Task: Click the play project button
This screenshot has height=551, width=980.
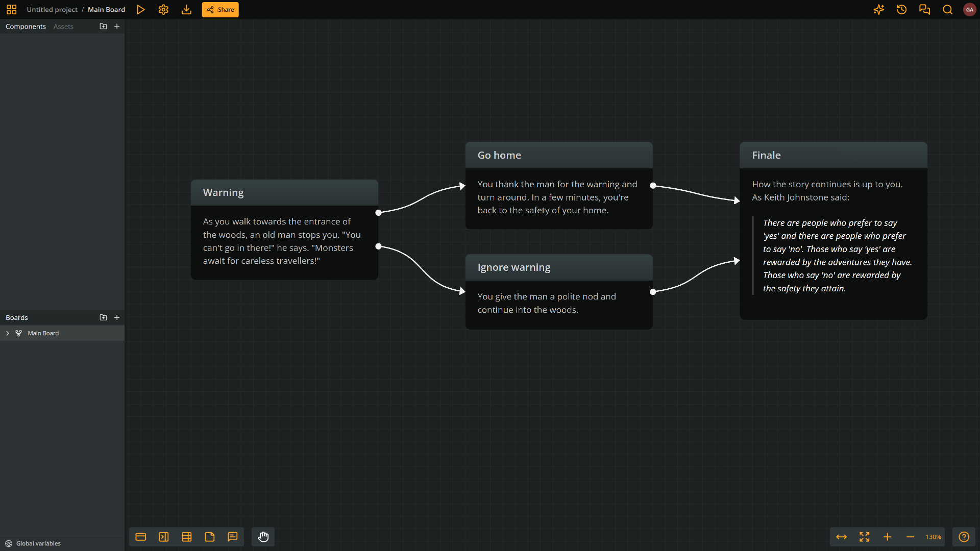Action: click(140, 10)
